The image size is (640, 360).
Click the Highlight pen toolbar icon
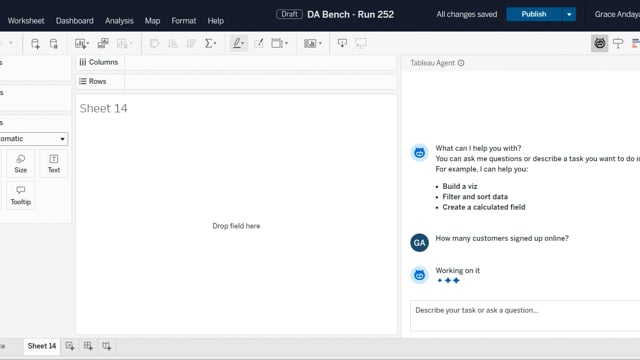[239, 43]
